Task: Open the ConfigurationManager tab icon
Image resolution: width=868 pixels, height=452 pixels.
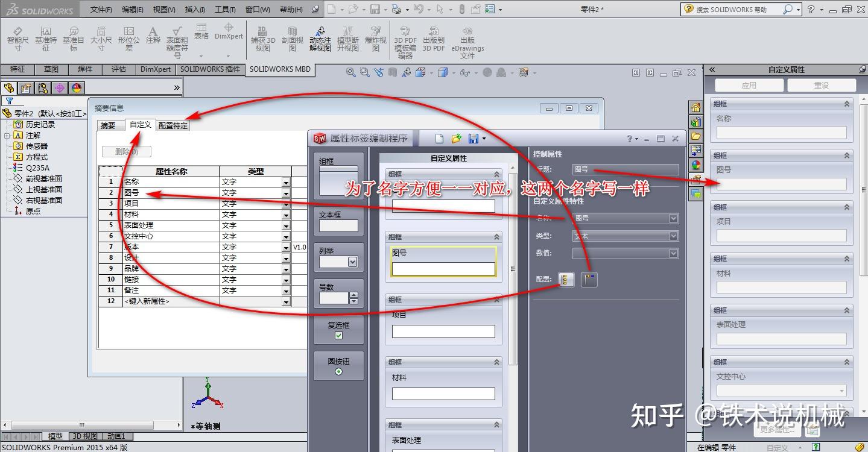Action: [x=43, y=88]
